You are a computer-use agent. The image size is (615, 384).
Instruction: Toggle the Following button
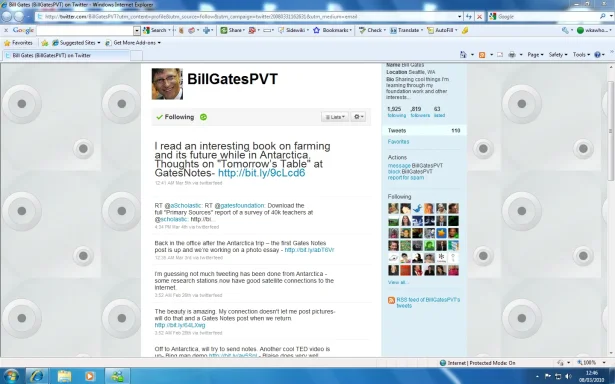coord(175,117)
